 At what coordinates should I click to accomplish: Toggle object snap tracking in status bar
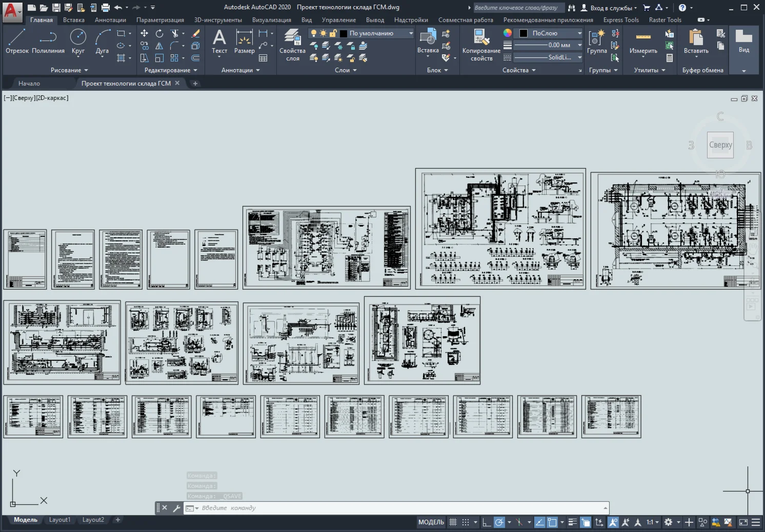539,522
